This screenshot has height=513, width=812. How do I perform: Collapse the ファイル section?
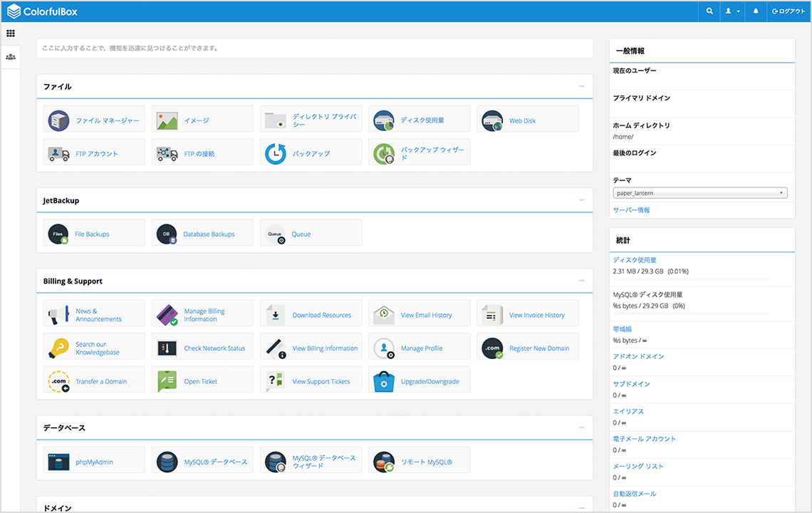582,86
